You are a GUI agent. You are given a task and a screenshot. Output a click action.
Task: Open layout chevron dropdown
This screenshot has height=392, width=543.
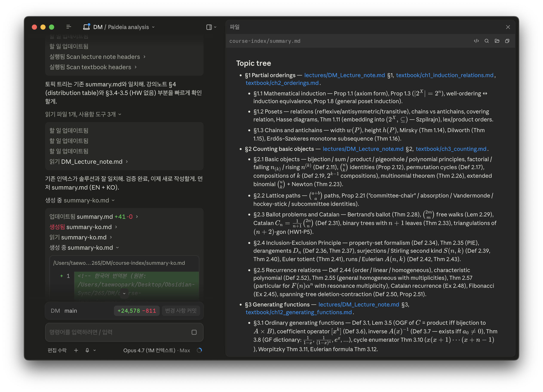pyautogui.click(x=215, y=27)
